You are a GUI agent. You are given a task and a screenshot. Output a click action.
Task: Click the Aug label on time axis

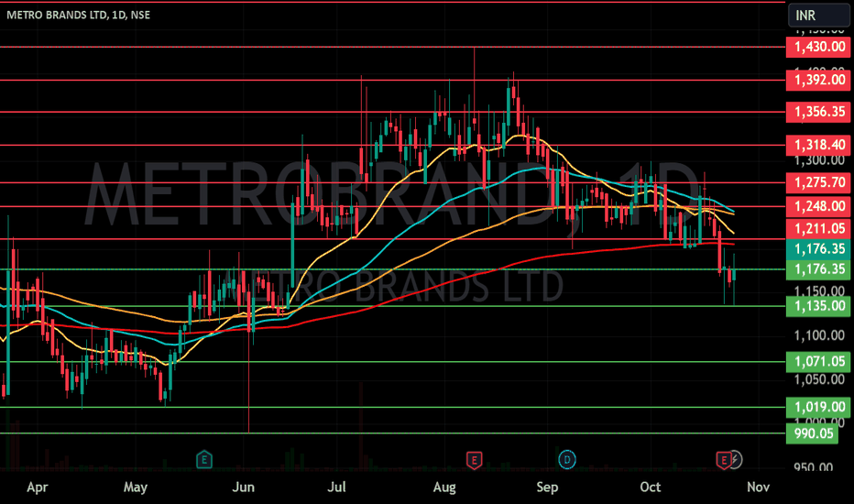(444, 488)
